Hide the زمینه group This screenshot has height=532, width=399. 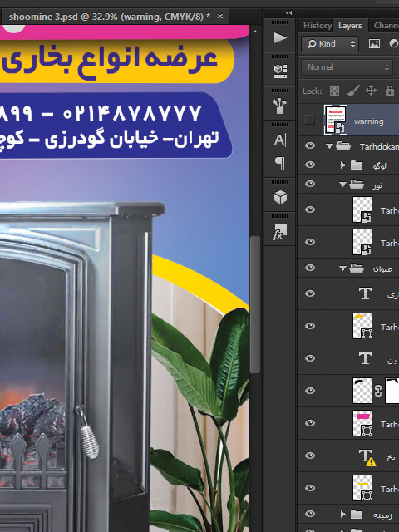(310, 514)
